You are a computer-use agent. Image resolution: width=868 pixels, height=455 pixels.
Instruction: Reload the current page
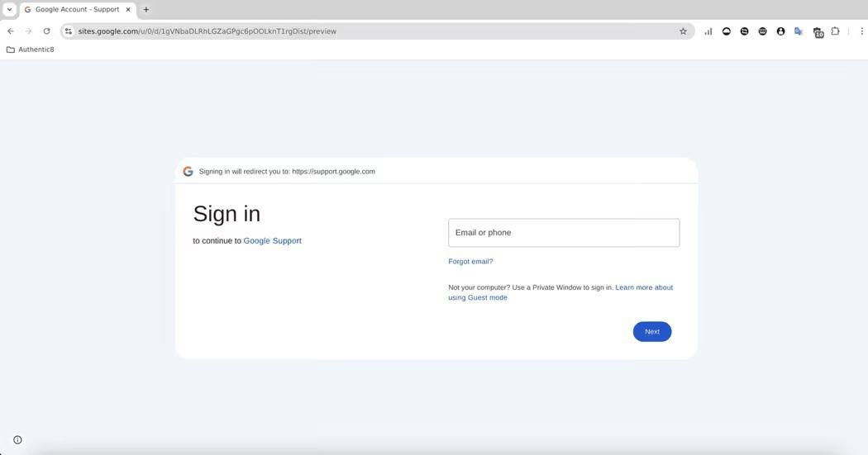[x=46, y=31]
